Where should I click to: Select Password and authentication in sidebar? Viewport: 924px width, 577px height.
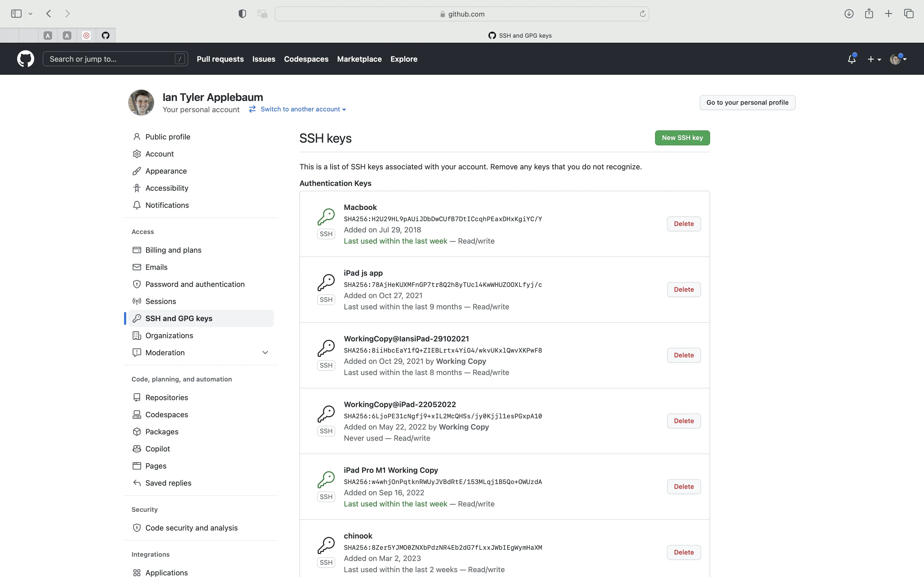(x=195, y=284)
